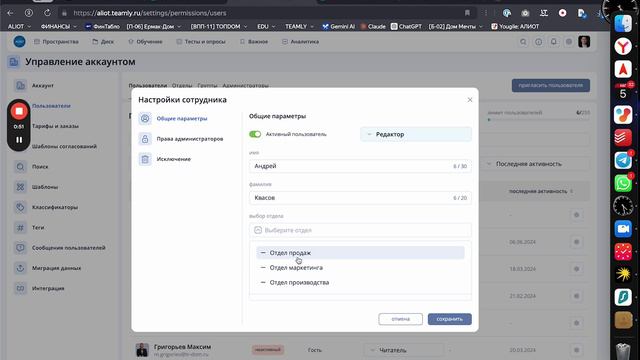
Task: Open the Читатель role dropdown for Григорьев Максим
Action: 404,350
